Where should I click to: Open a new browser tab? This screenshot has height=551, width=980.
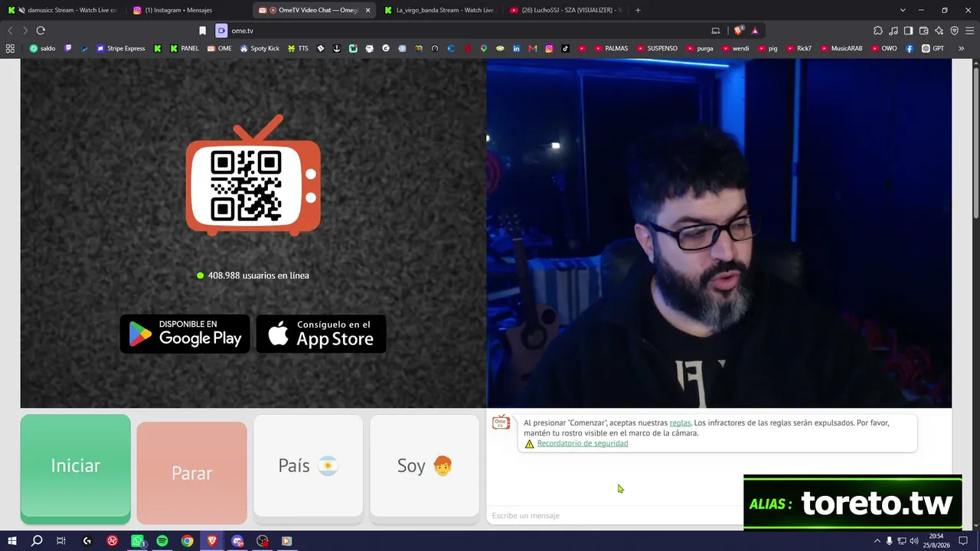638,10
